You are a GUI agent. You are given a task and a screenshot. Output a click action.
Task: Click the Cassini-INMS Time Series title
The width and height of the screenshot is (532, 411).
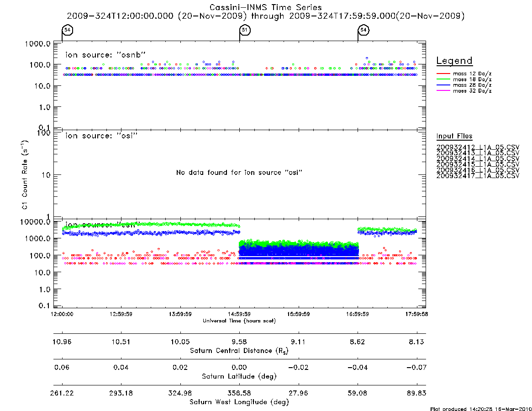(266, 7)
